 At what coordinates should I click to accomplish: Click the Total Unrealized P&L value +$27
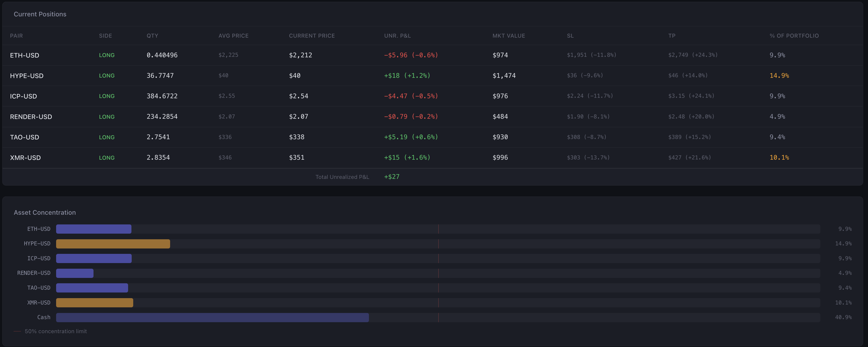point(391,176)
